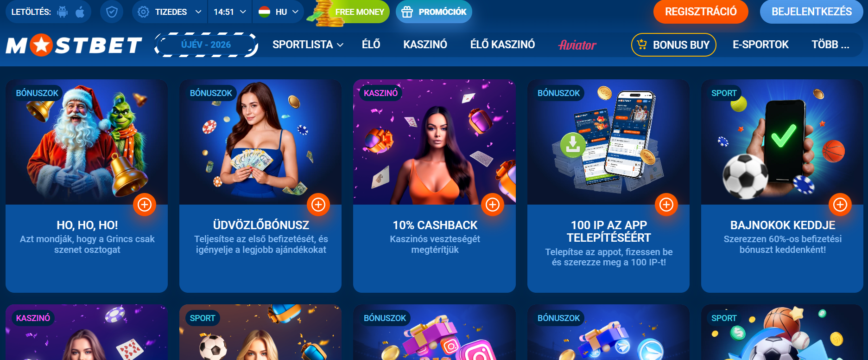
Task: Expand the Sportlista menu
Action: [308, 45]
